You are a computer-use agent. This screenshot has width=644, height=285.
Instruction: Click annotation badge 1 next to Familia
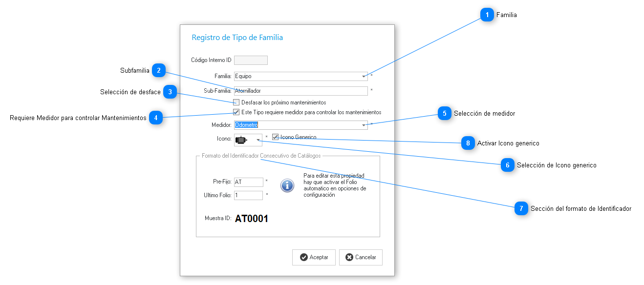click(487, 15)
